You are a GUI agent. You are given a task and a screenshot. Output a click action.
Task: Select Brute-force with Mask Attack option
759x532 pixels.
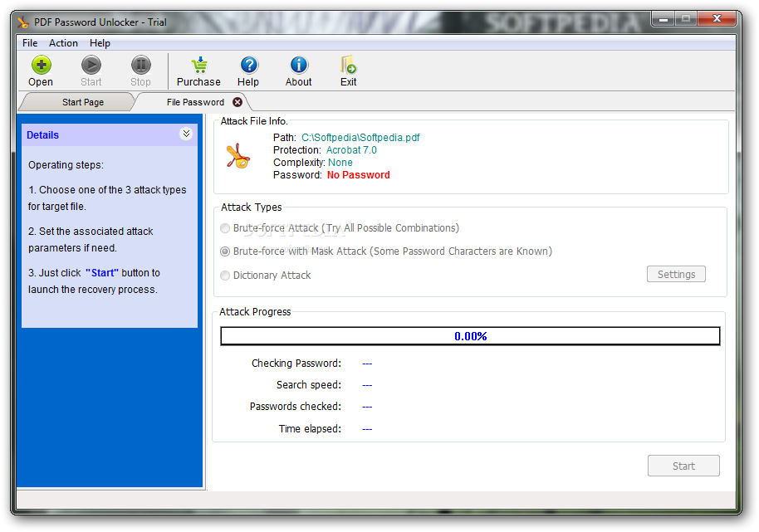tap(224, 251)
